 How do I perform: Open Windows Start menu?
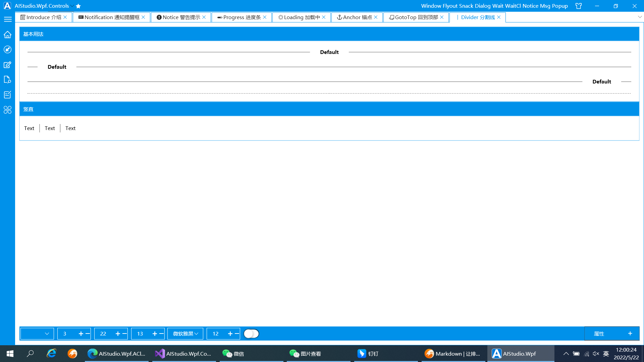[x=10, y=354]
